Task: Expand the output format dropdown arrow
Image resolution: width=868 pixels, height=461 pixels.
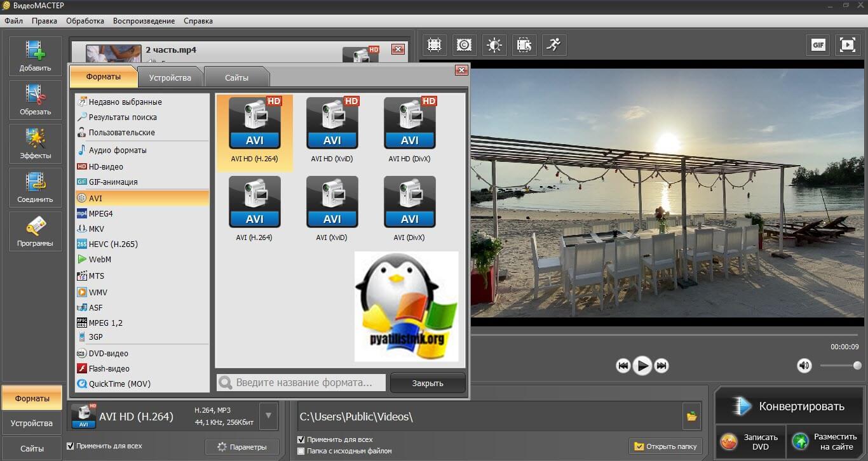Action: coord(269,417)
